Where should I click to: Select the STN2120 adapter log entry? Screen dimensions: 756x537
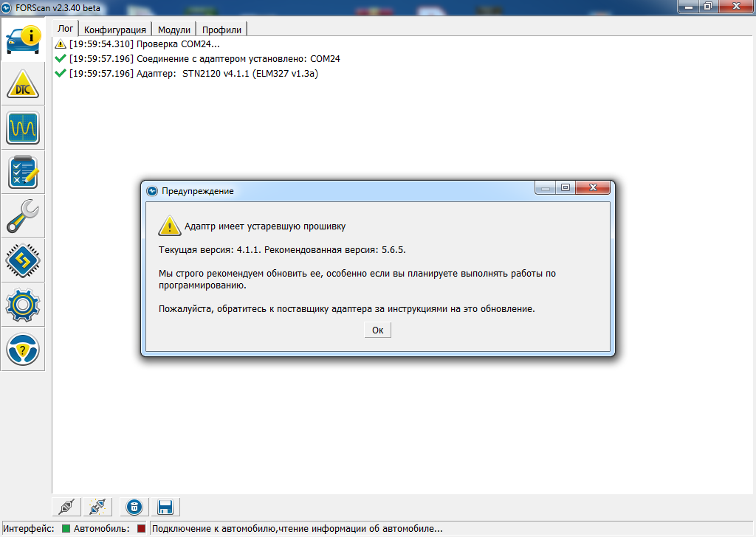pyautogui.click(x=193, y=73)
